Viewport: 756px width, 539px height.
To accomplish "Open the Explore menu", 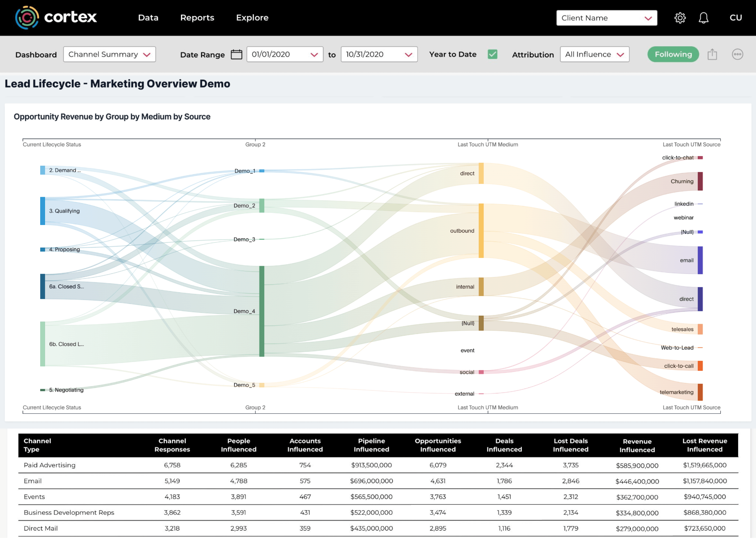I will tap(252, 18).
